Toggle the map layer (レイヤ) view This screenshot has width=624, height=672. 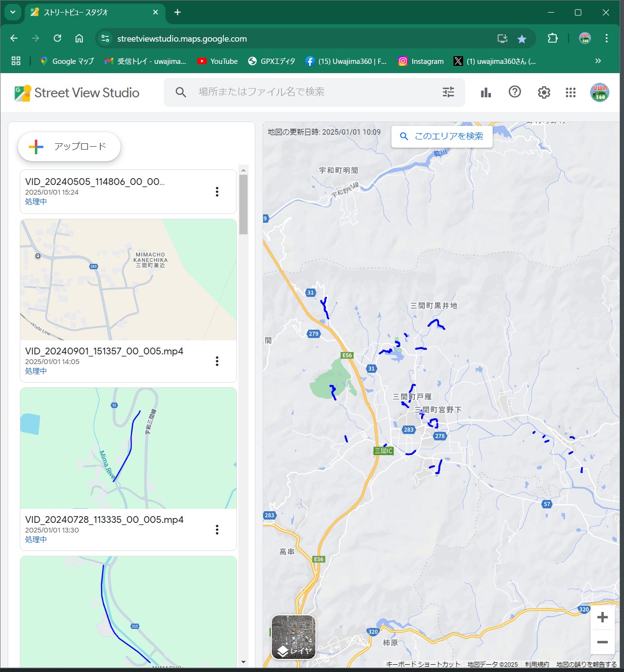click(294, 637)
